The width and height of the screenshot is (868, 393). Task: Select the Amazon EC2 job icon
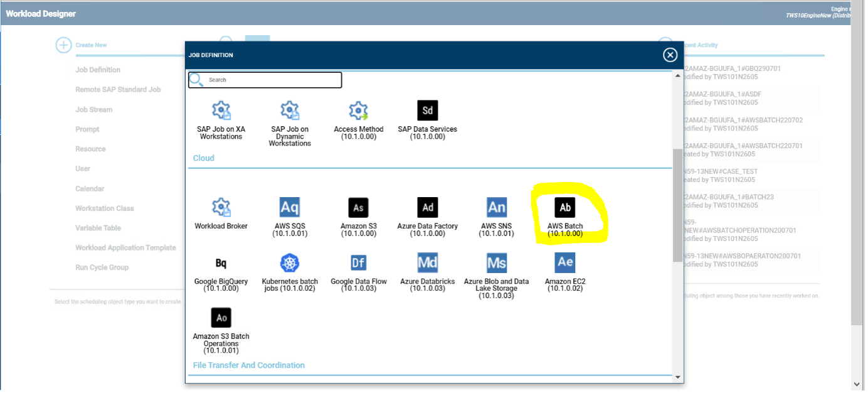tap(565, 262)
